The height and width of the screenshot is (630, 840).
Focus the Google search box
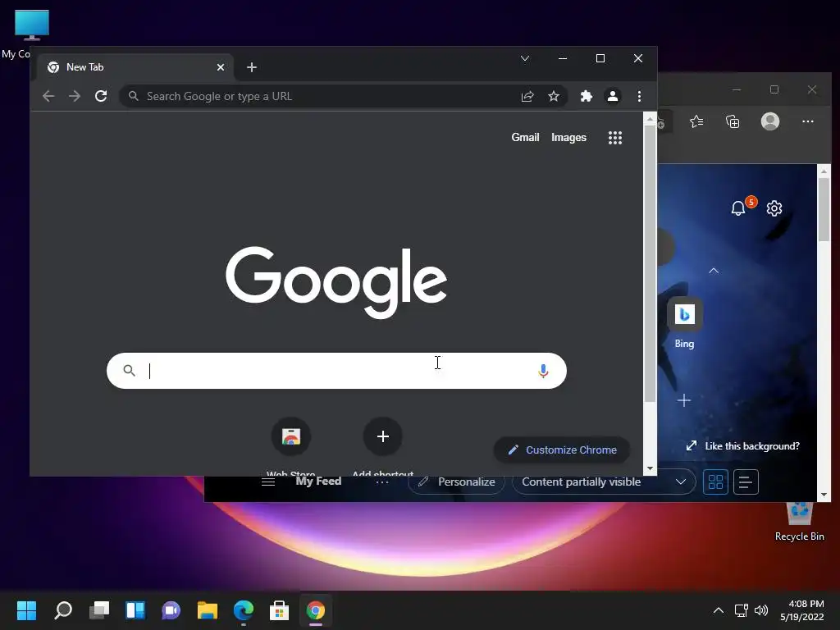pyautogui.click(x=336, y=371)
